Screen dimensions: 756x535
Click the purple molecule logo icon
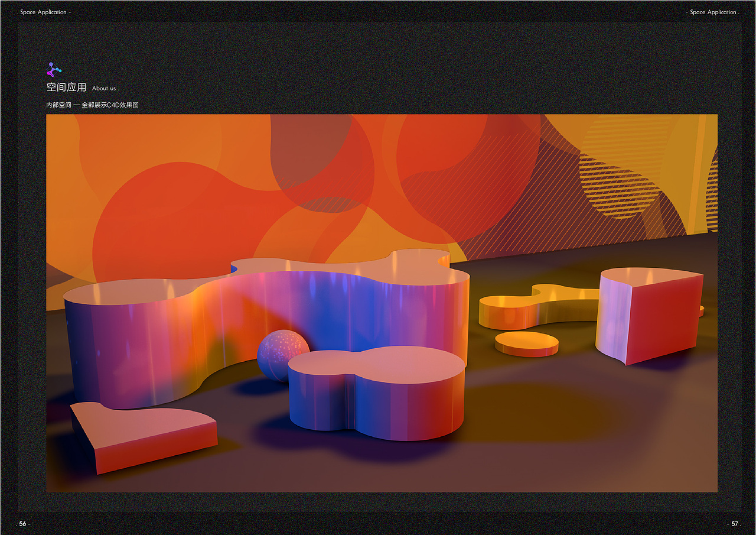[x=54, y=69]
